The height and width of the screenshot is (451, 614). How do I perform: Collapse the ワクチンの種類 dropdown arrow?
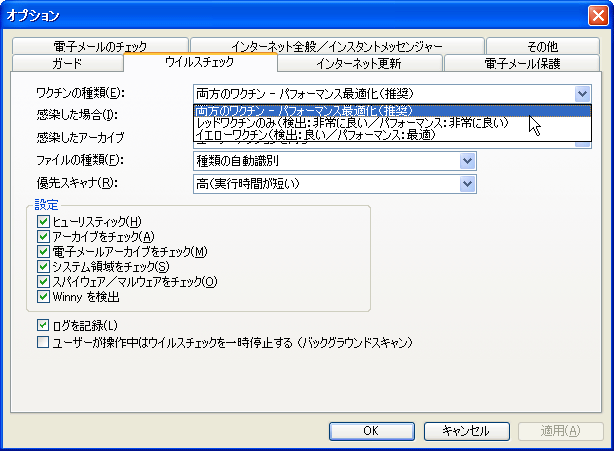point(582,94)
